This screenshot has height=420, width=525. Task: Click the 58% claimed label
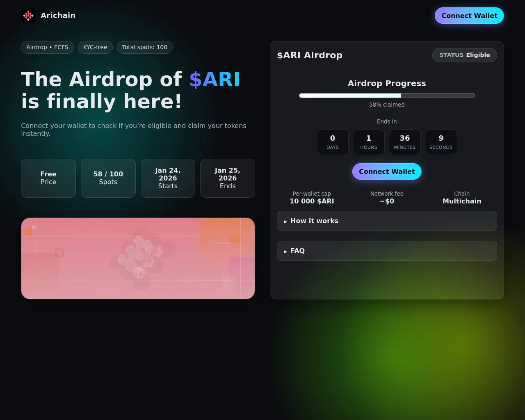(x=387, y=105)
